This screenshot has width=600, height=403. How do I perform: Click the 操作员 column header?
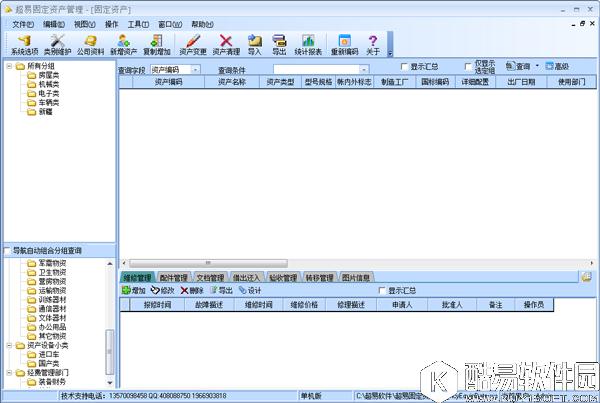[x=534, y=305]
